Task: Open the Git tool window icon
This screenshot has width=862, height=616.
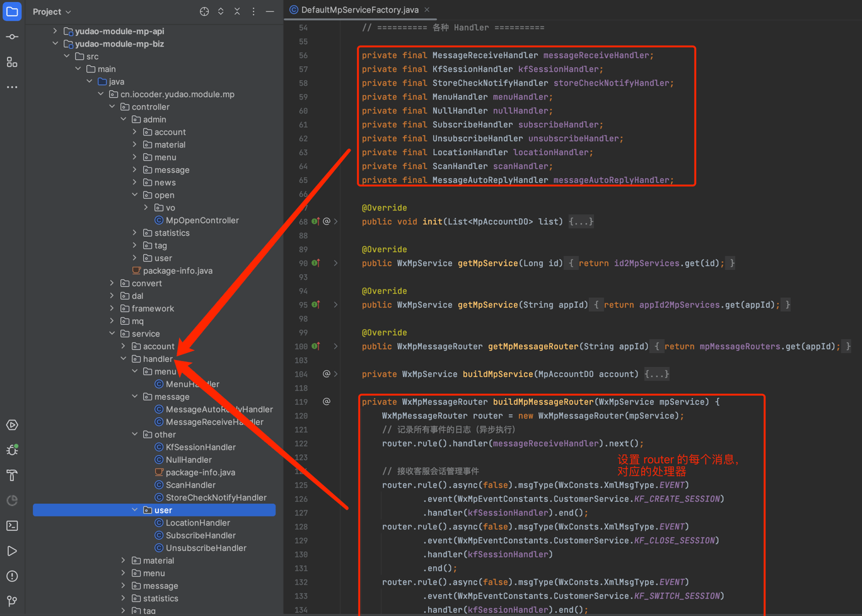Action: coord(12,601)
